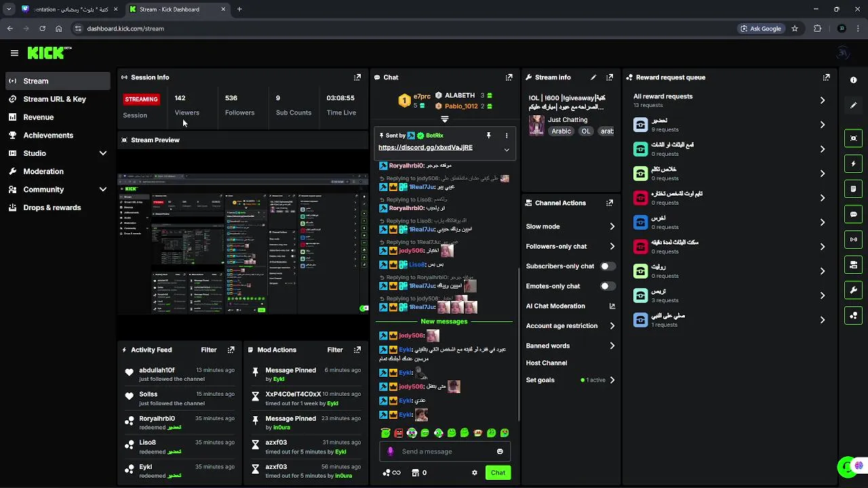Open chat settings gear icon
The height and width of the screenshot is (488, 868).
point(475,472)
